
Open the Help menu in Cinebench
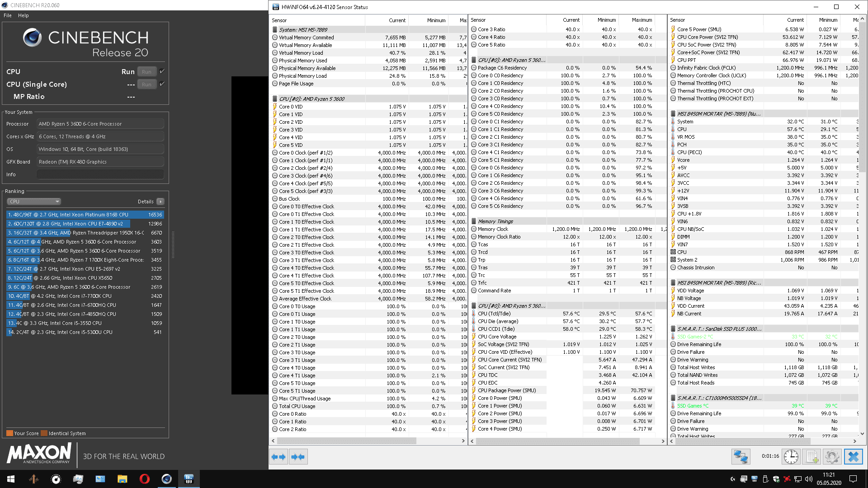24,15
